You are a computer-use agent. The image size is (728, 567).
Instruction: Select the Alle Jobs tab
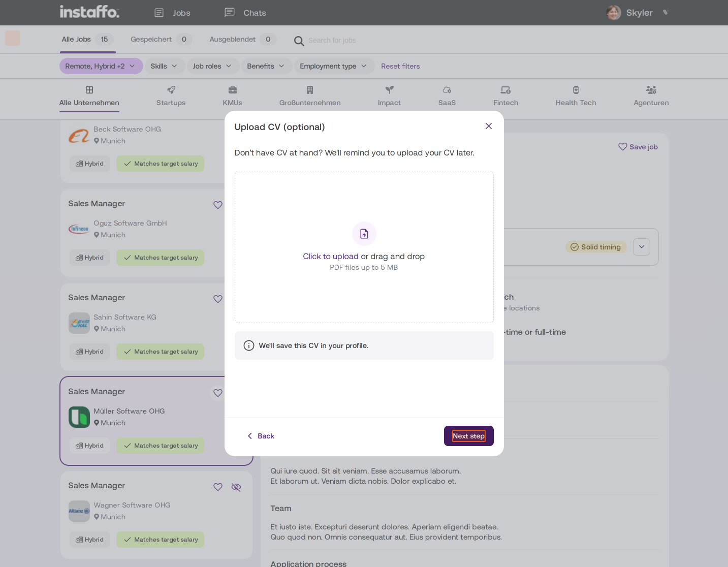87,39
